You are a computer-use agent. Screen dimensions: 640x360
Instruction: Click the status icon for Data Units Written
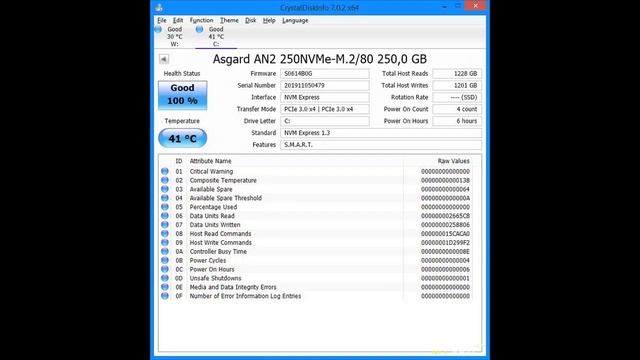(x=165, y=225)
